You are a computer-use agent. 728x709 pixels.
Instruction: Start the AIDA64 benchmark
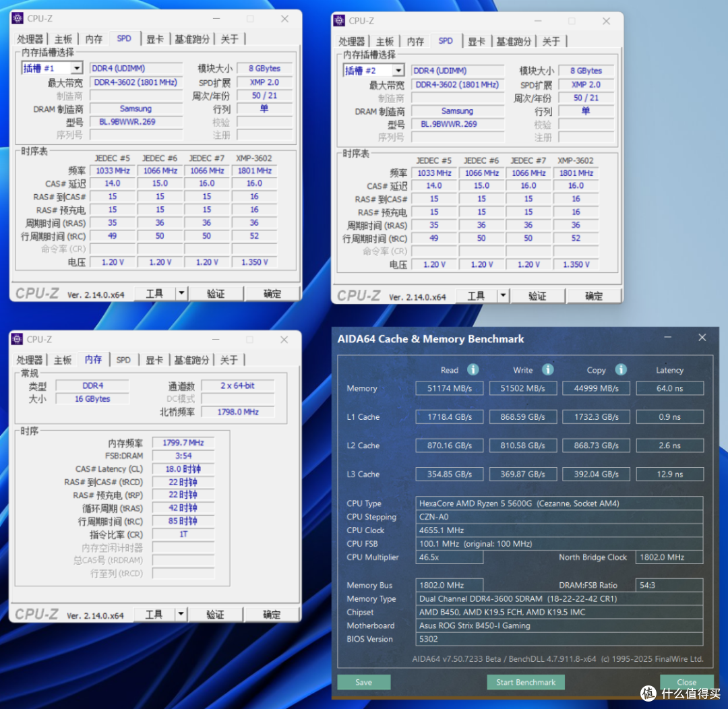click(526, 682)
